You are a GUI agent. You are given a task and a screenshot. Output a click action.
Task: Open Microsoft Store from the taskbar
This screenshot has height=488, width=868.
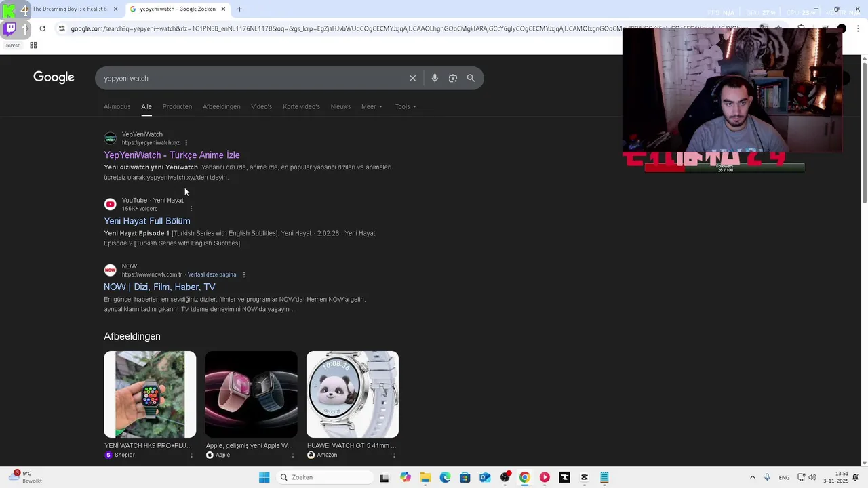465,477
